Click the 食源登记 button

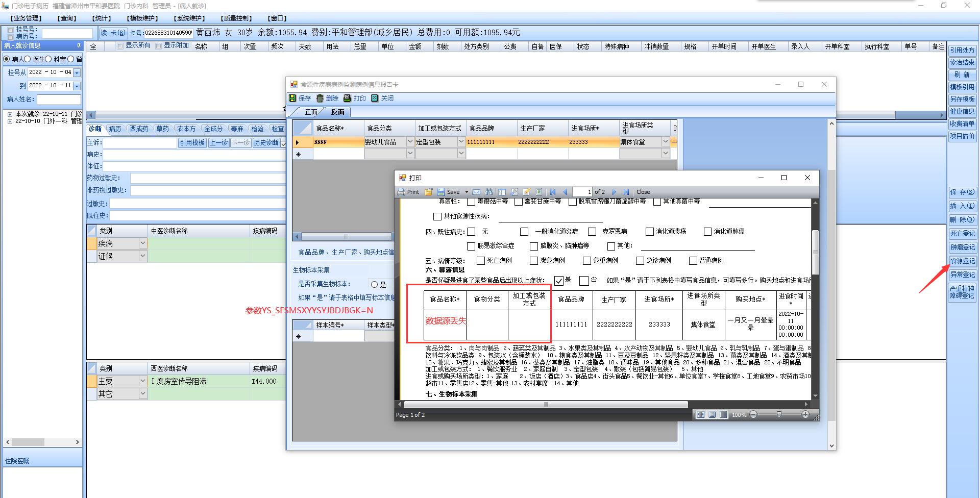pos(962,261)
